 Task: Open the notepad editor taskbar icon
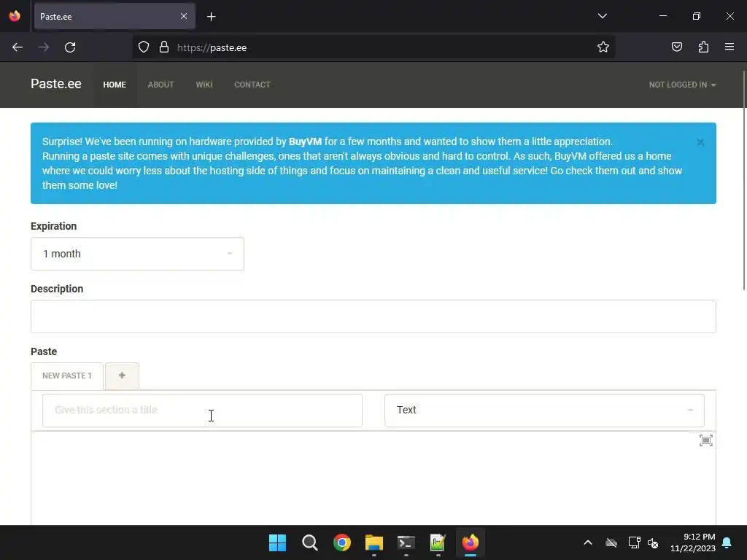438,542
